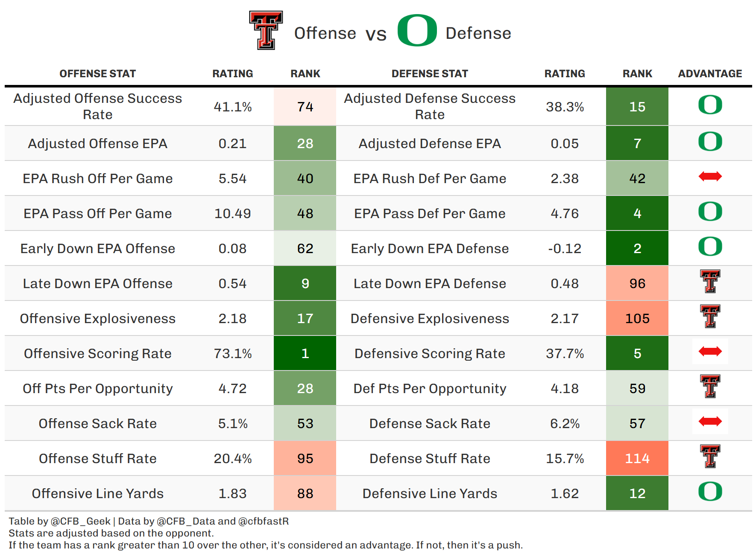Click Oregon advantage icon for Adjusted Defense EPA

point(710,141)
